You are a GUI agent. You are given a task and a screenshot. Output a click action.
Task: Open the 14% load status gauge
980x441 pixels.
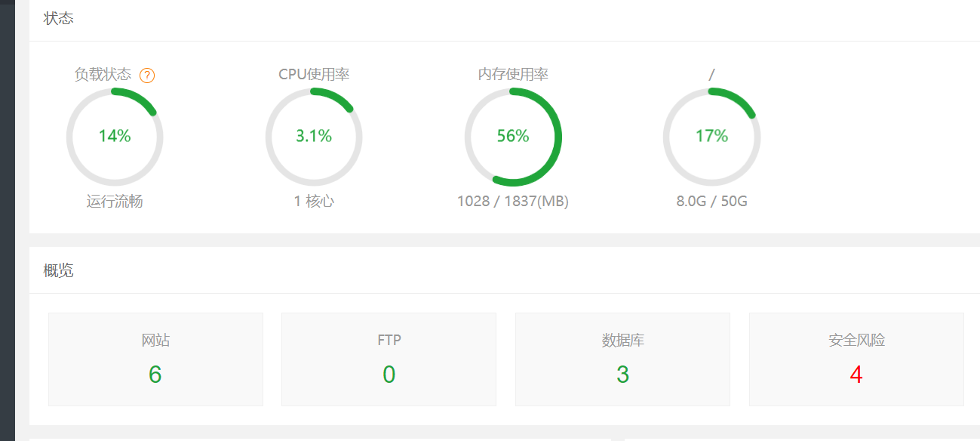[x=115, y=137]
